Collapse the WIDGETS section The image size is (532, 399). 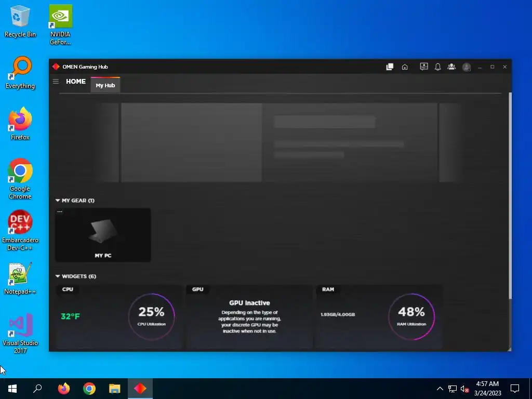58,276
